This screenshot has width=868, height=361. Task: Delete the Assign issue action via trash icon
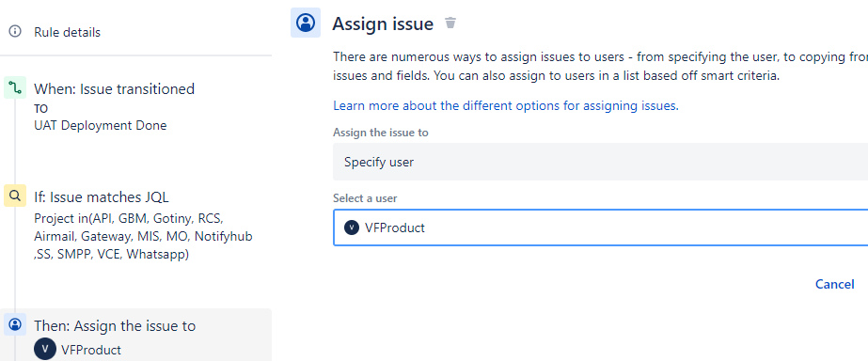[450, 23]
